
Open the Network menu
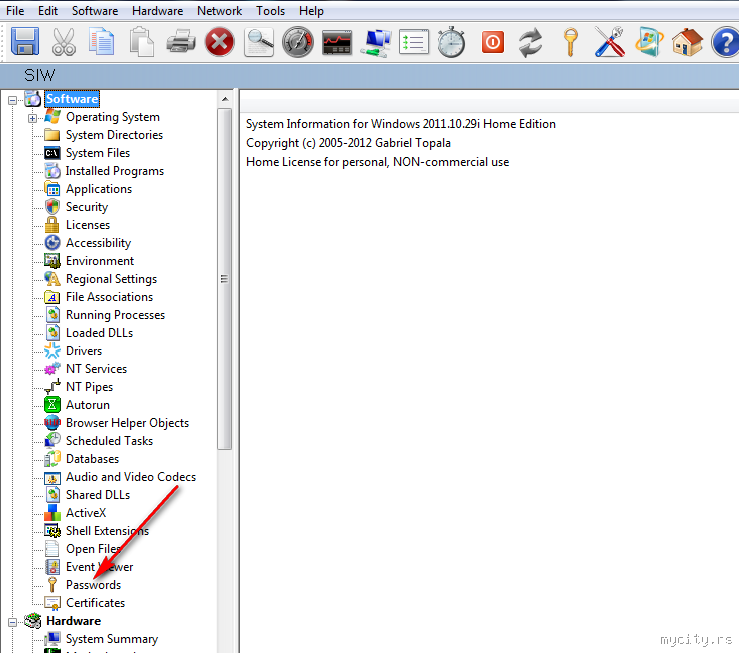coord(219,10)
